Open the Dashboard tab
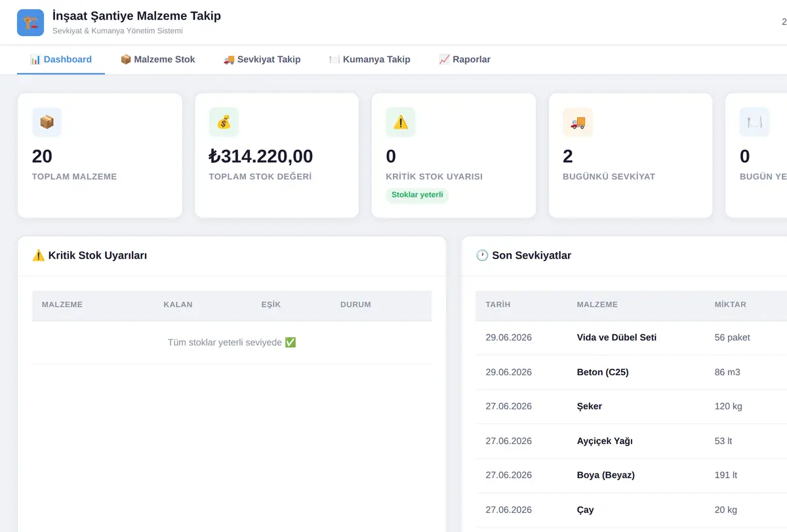Image resolution: width=787 pixels, height=532 pixels. click(x=61, y=60)
